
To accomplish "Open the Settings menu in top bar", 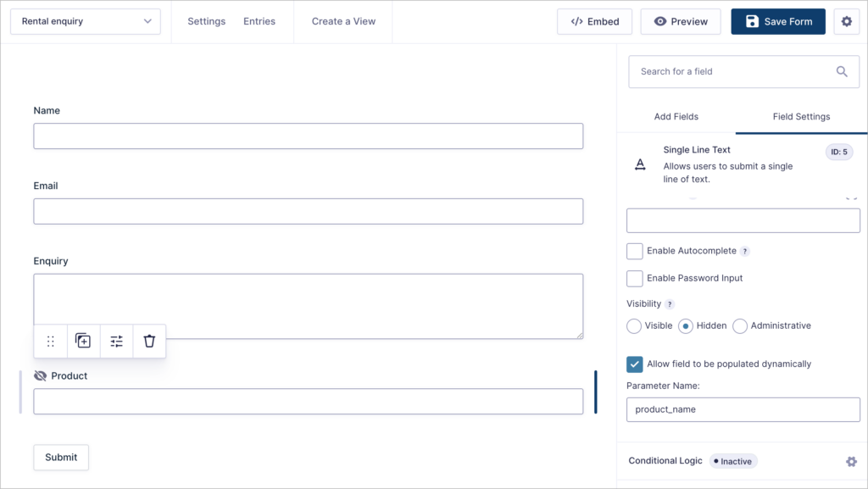I will pos(207,21).
